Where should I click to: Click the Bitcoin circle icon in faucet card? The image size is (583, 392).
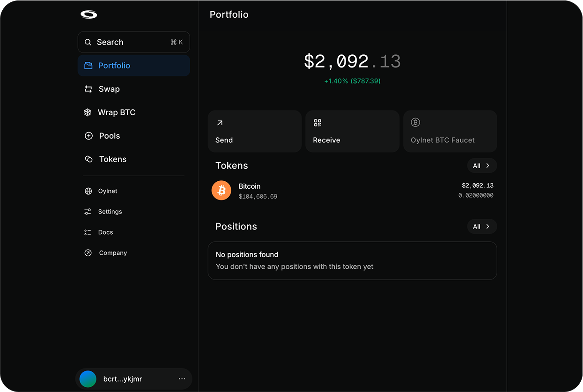point(415,122)
